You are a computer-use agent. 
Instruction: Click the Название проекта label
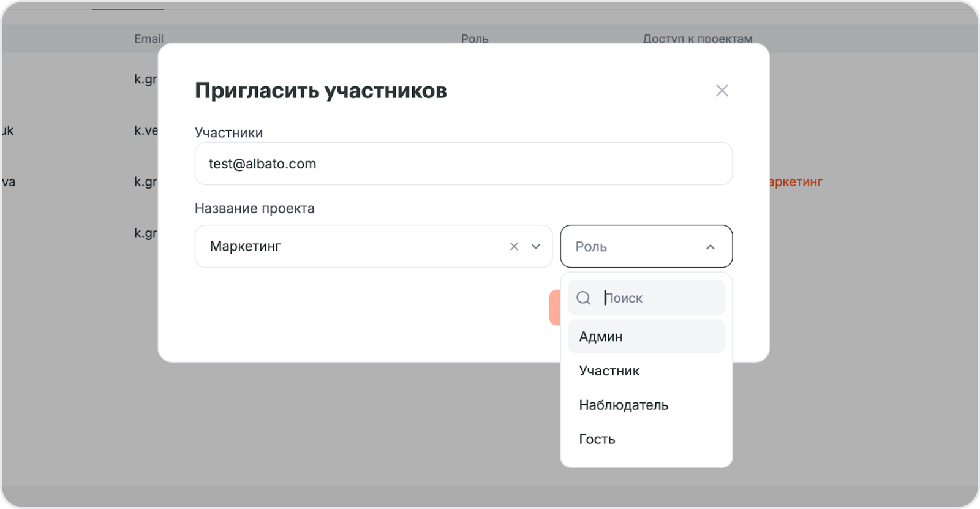(x=255, y=208)
